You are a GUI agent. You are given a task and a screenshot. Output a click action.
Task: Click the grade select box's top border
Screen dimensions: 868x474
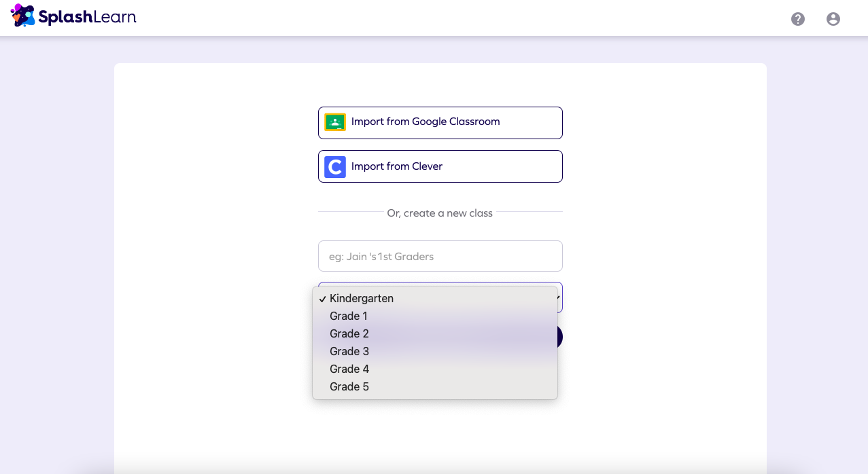[440, 283]
